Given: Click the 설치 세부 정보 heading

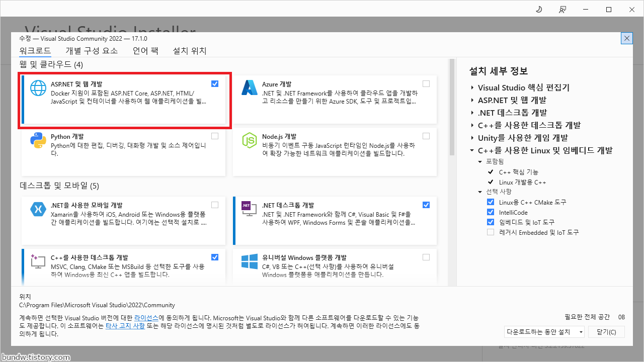Looking at the screenshot, I should click(x=499, y=71).
